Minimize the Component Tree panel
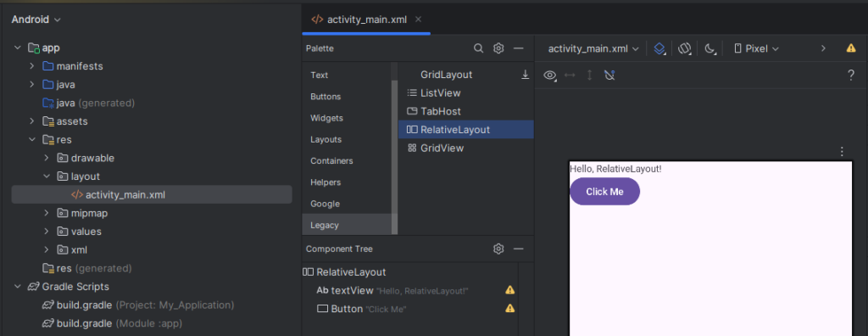The image size is (868, 336). [519, 249]
